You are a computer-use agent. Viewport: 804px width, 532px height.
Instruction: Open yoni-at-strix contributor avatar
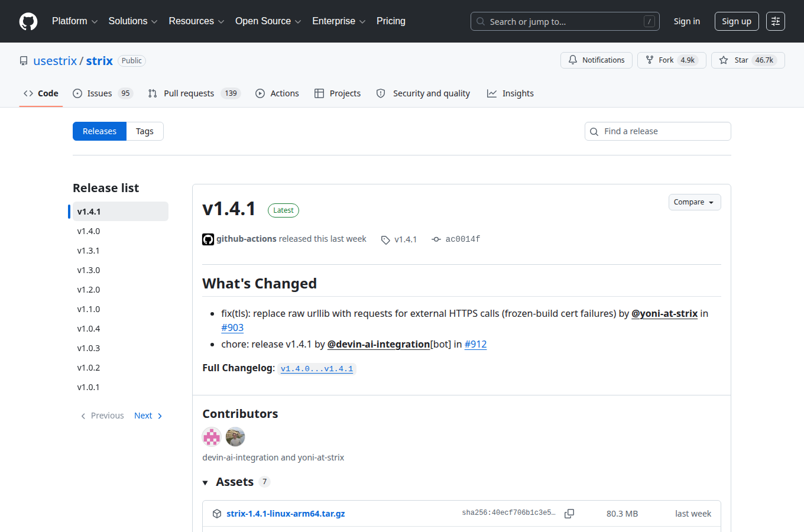pos(235,437)
